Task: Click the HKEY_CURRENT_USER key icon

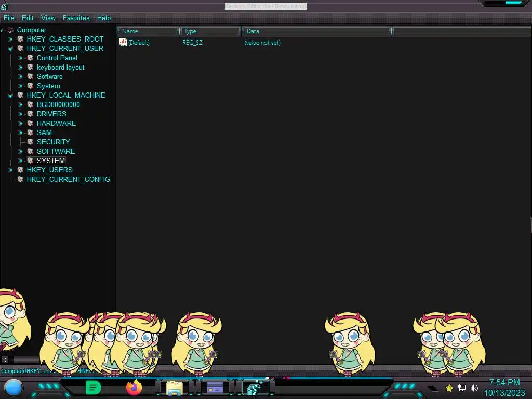Action: 20,48
